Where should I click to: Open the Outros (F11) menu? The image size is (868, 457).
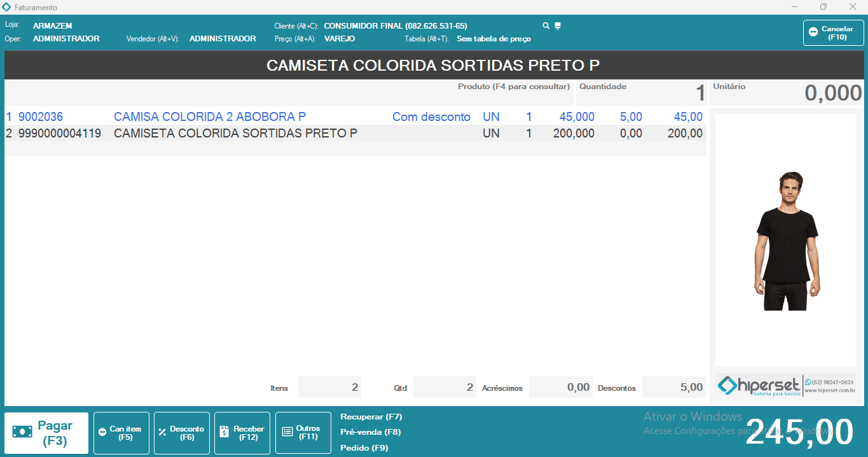[303, 433]
